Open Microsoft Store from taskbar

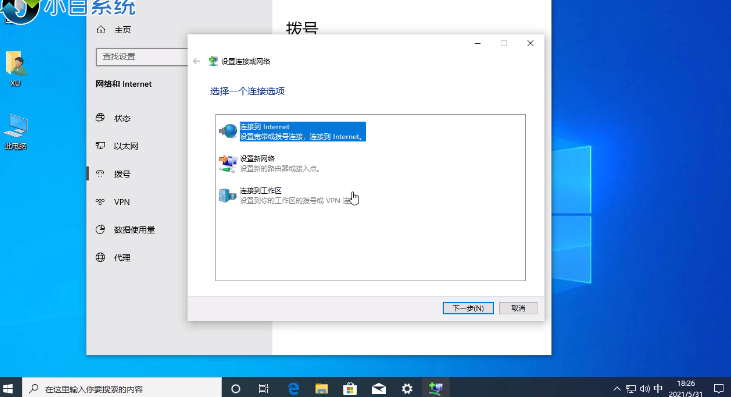pyautogui.click(x=350, y=389)
